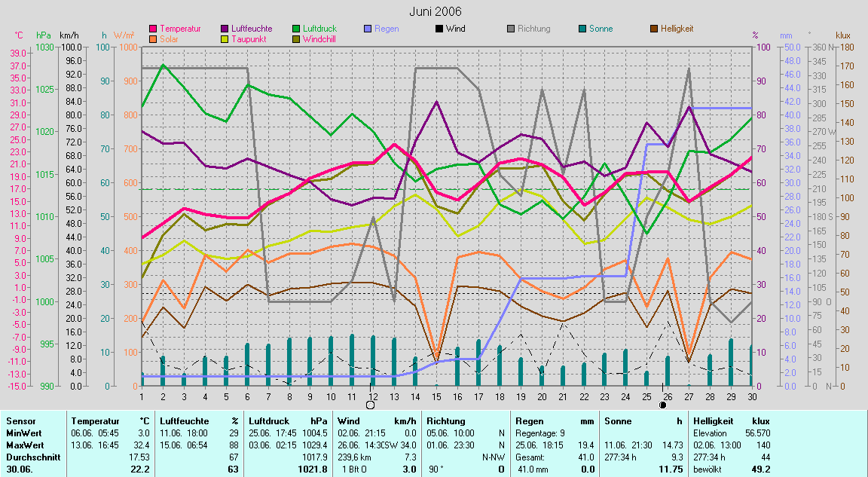868x477 pixels.
Task: Click the gray Richtung legend swatch
Action: (x=511, y=29)
